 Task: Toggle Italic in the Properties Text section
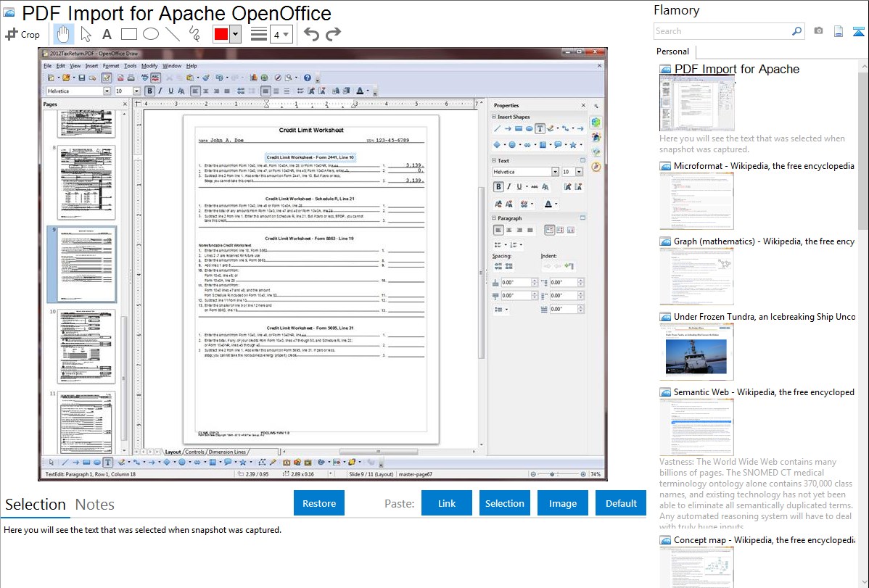(508, 187)
